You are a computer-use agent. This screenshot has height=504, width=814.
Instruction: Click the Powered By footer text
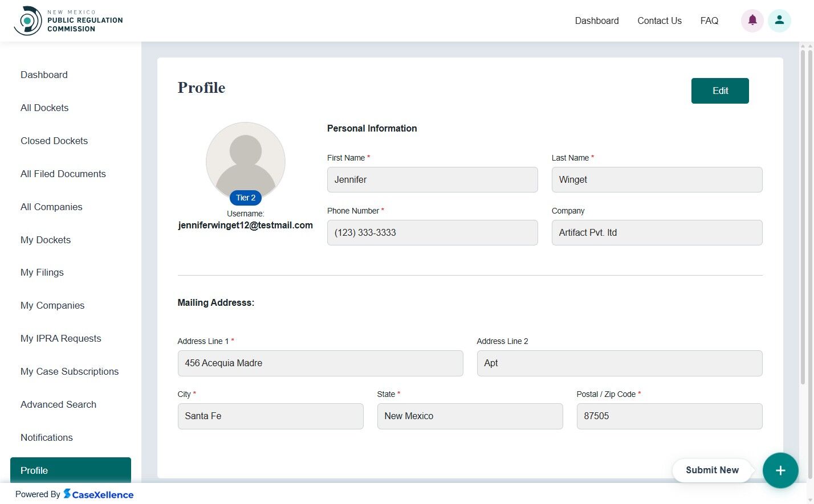[x=38, y=494]
